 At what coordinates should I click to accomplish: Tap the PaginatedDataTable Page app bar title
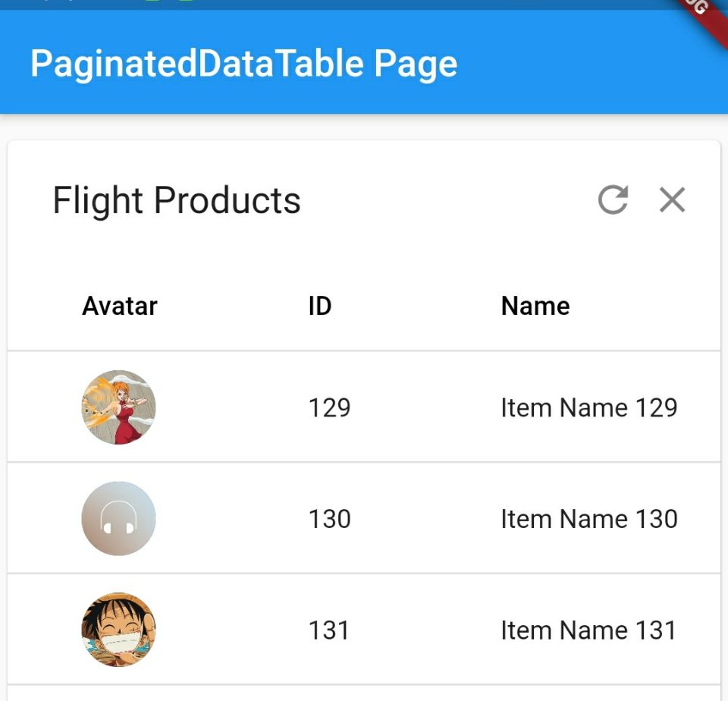pyautogui.click(x=243, y=64)
